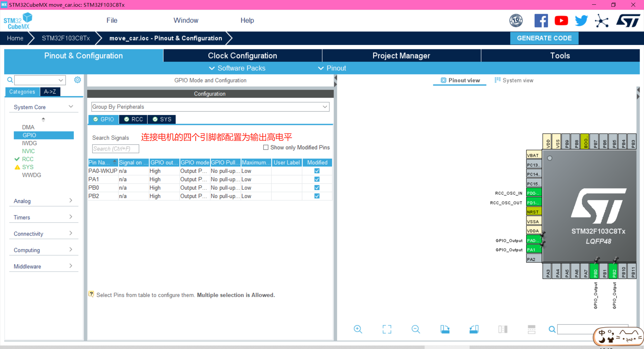Rotate chip view clockwise icon
The image size is (644, 349).
click(445, 329)
